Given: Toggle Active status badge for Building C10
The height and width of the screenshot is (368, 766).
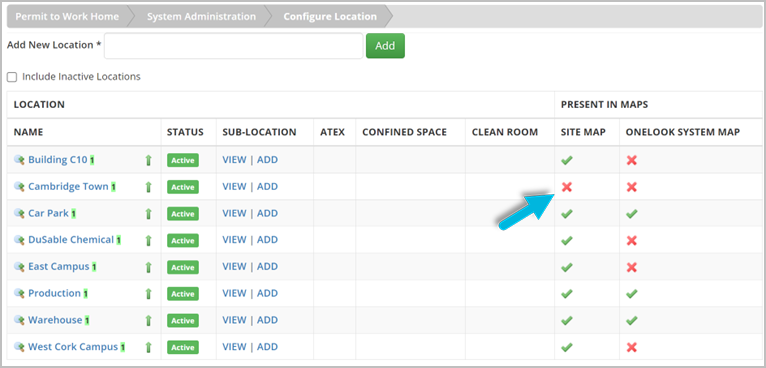Looking at the screenshot, I should pyautogui.click(x=183, y=160).
